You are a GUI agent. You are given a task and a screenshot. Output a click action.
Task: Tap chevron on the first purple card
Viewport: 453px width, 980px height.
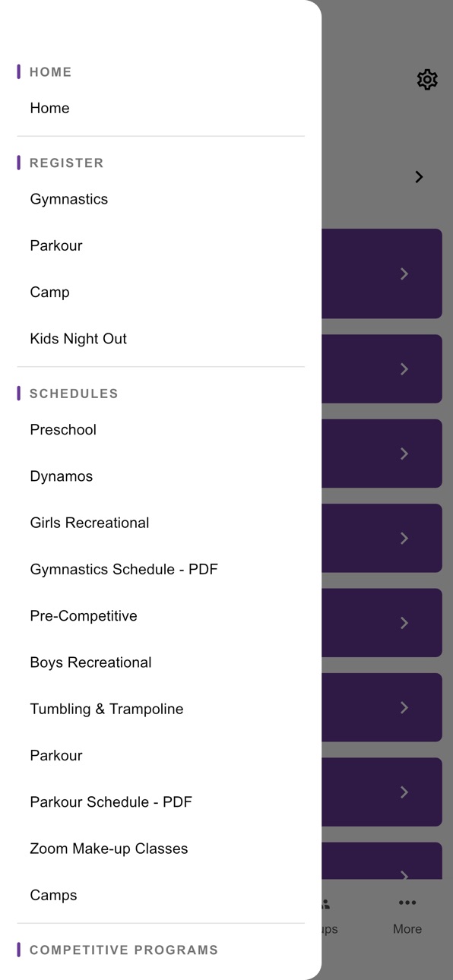[x=404, y=273]
